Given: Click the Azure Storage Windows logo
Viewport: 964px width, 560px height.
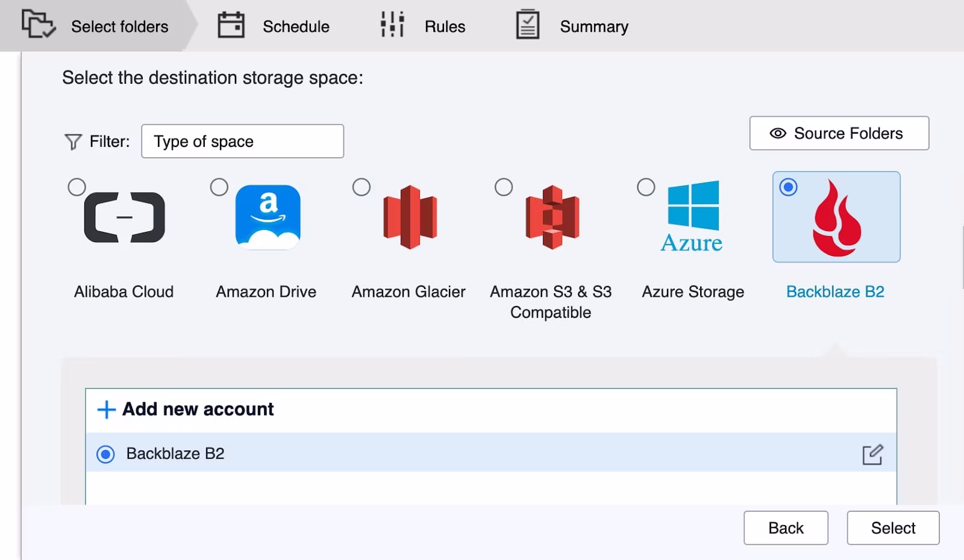Looking at the screenshot, I should pos(693,205).
